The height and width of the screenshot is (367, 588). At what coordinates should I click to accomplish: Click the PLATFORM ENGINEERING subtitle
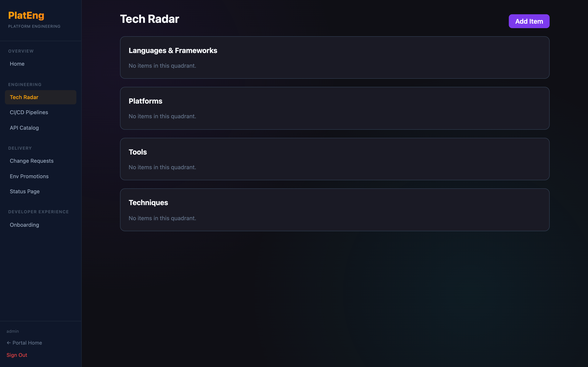[34, 26]
